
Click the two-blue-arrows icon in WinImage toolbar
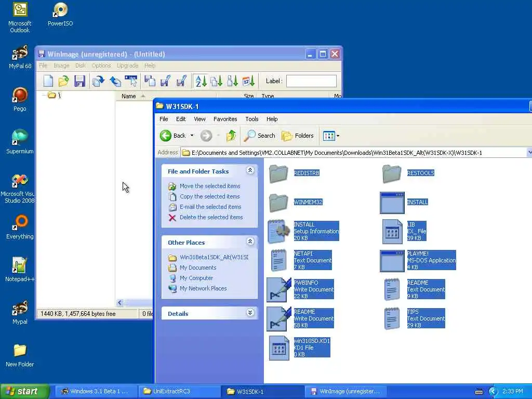pos(115,81)
